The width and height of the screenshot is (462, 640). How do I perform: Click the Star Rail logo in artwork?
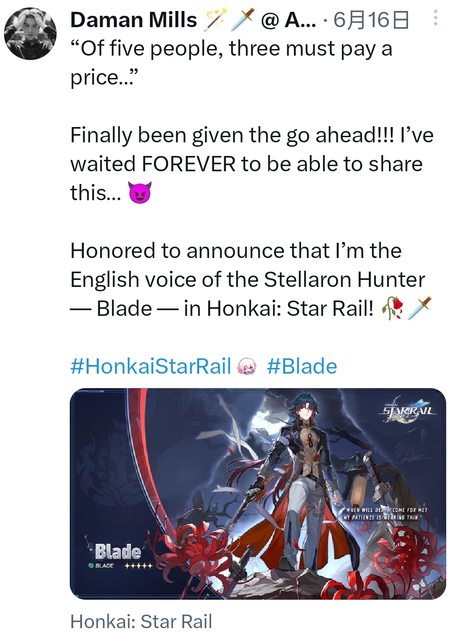coord(409,411)
